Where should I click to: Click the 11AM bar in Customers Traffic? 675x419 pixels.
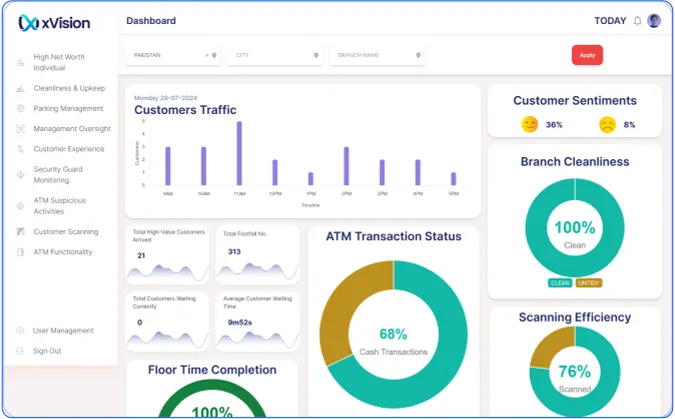[239, 153]
